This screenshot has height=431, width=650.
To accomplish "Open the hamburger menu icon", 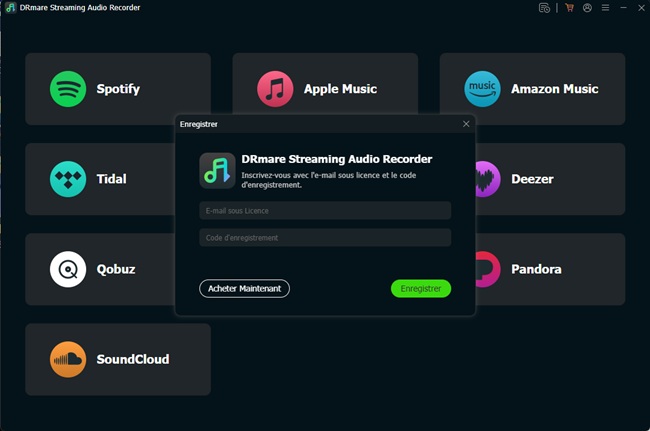I will click(x=606, y=7).
